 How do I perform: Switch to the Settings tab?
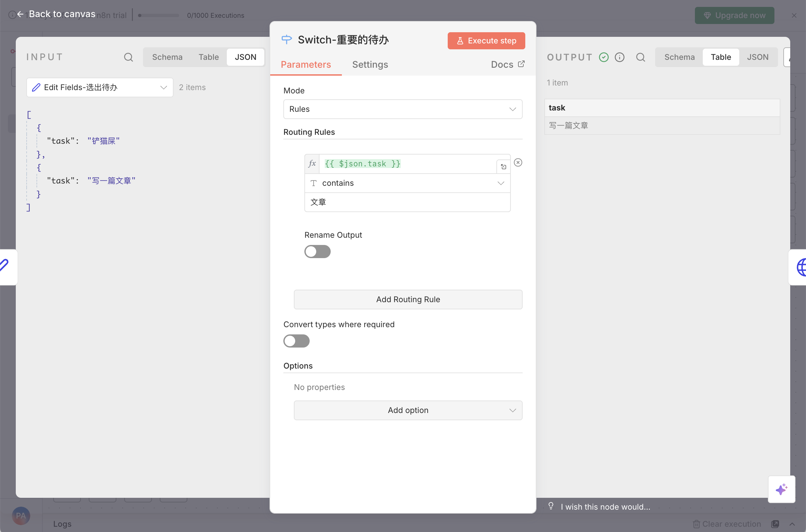(370, 64)
